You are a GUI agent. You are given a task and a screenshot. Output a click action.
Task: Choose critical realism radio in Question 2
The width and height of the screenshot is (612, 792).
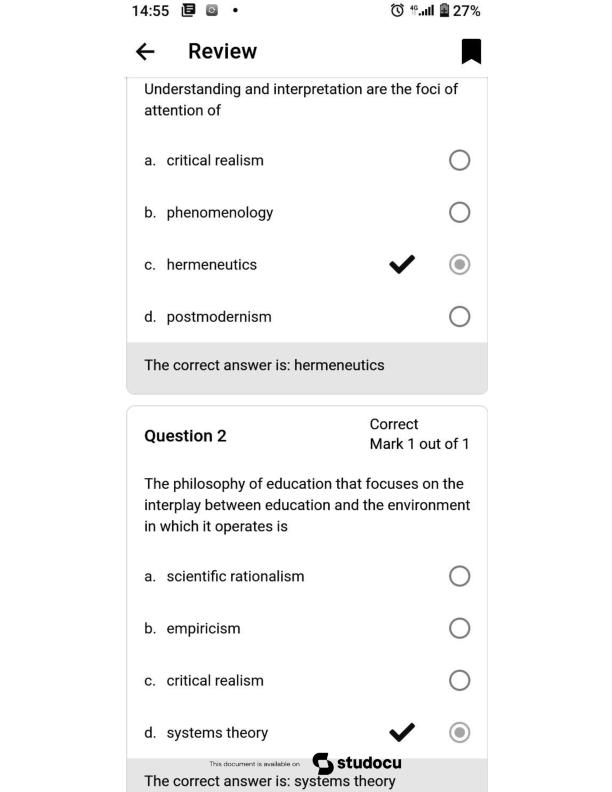(x=460, y=680)
